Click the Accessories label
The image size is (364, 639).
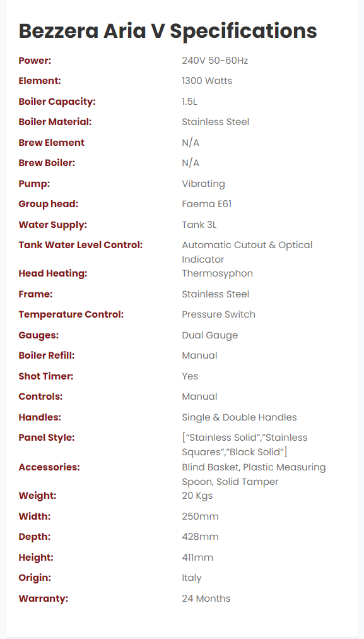pyautogui.click(x=49, y=467)
